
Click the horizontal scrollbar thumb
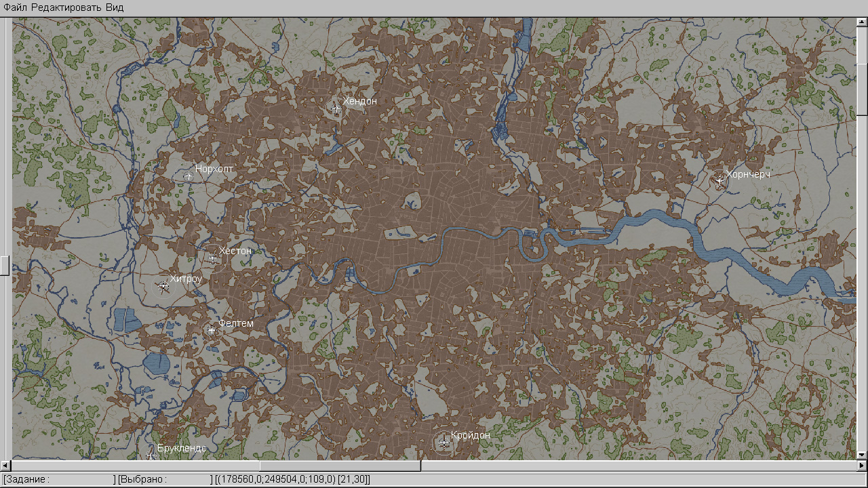click(x=340, y=466)
